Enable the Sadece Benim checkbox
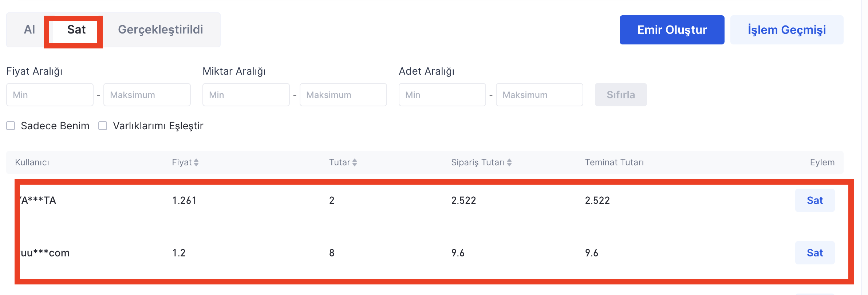The image size is (868, 295). [11, 126]
